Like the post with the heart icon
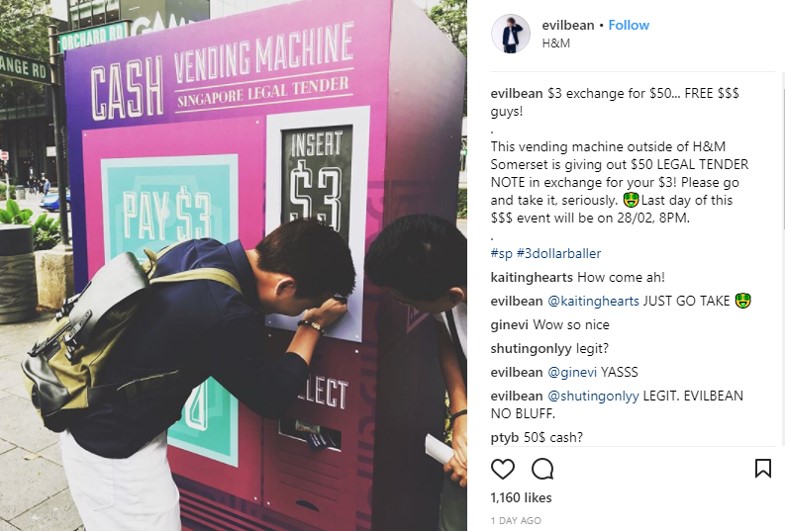Image resolution: width=785 pixels, height=531 pixels. (x=503, y=469)
